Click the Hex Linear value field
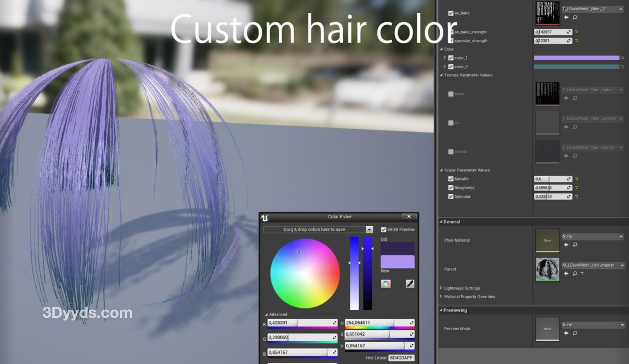Image resolution: width=629 pixels, height=364 pixels. (x=401, y=358)
